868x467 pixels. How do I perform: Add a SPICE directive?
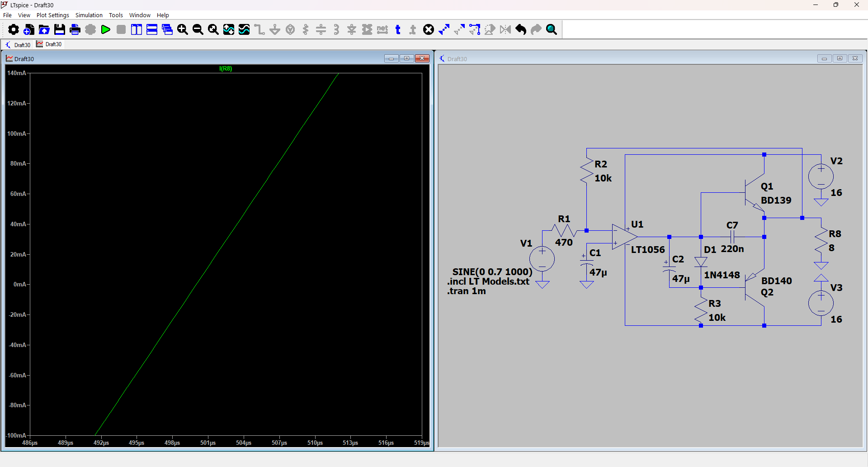coord(413,30)
